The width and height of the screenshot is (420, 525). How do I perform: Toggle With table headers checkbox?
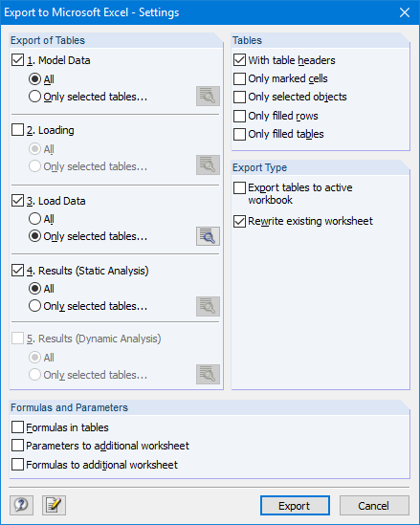[x=239, y=60]
